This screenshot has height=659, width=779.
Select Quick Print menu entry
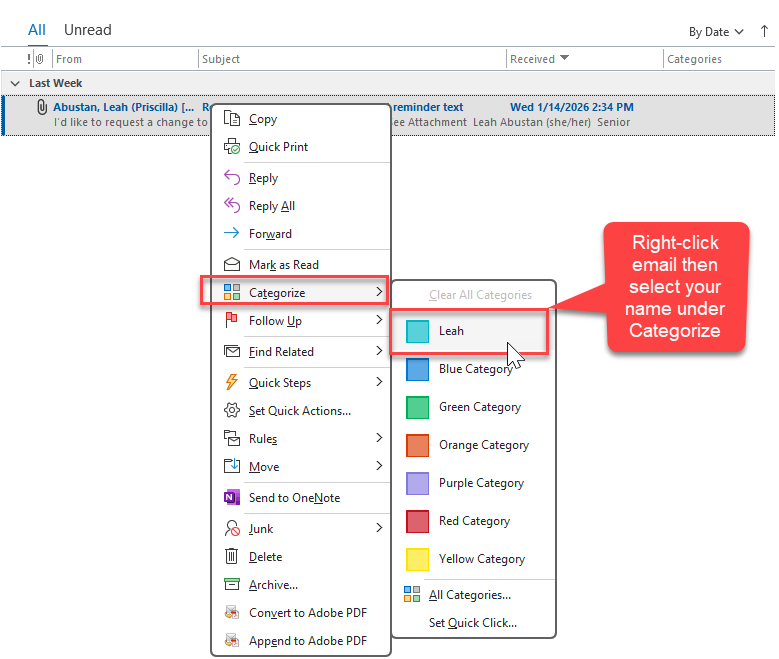click(x=301, y=147)
